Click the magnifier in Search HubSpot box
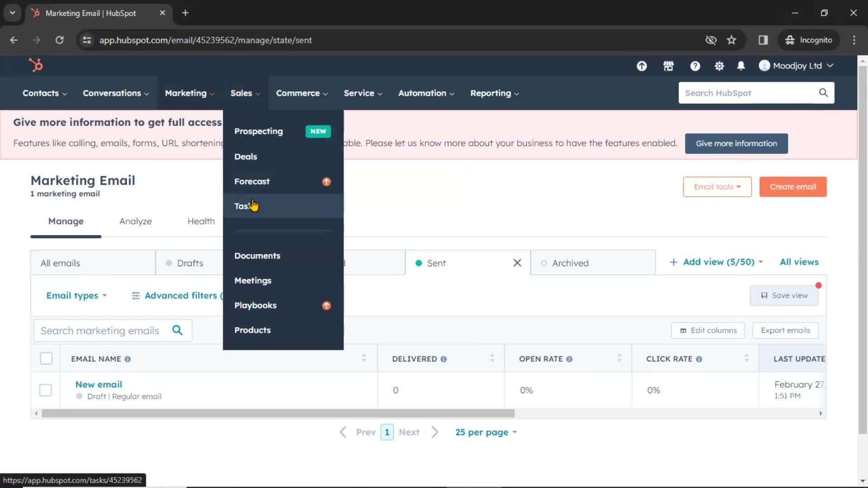868x488 pixels. [x=823, y=93]
